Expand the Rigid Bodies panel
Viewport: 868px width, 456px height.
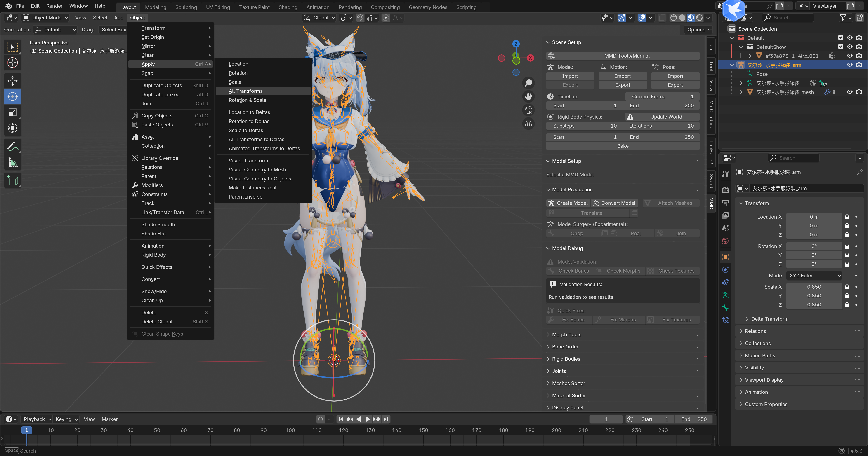point(566,359)
